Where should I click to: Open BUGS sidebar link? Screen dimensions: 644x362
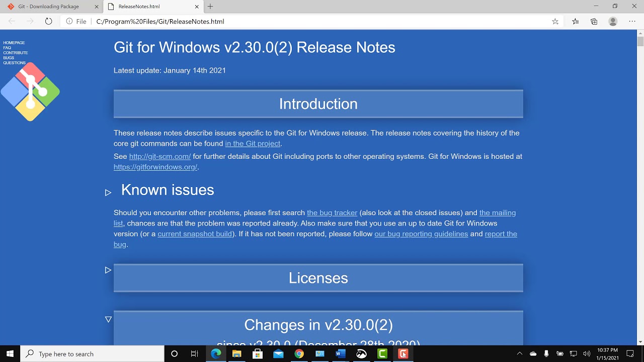coord(9,58)
